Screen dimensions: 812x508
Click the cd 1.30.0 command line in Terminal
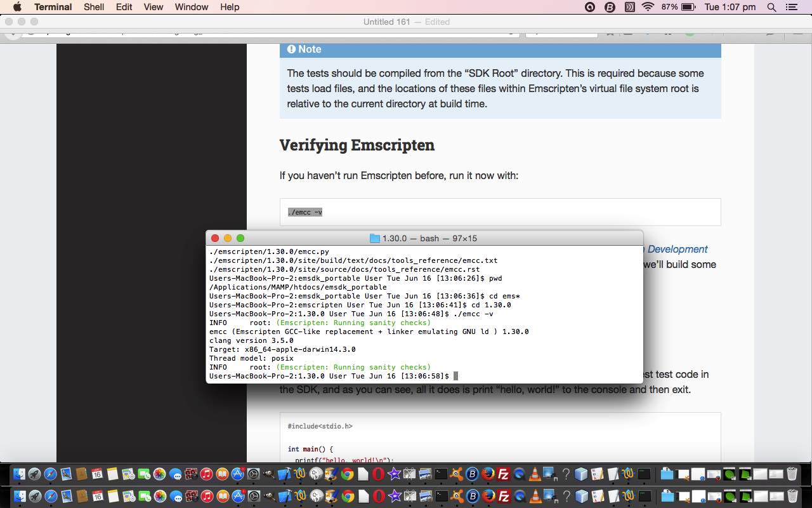[x=360, y=305]
